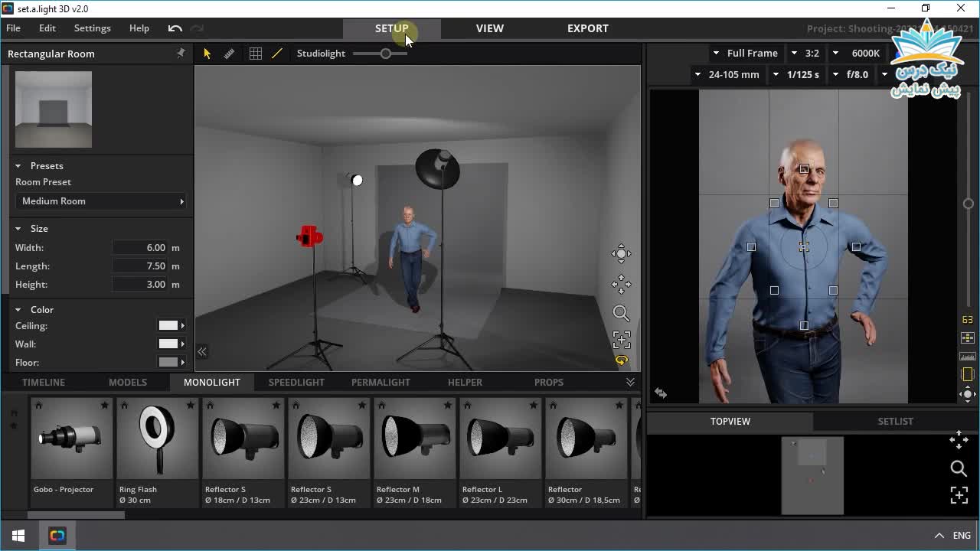980x551 pixels.
Task: Click the yellow reset view icon
Action: click(x=621, y=360)
